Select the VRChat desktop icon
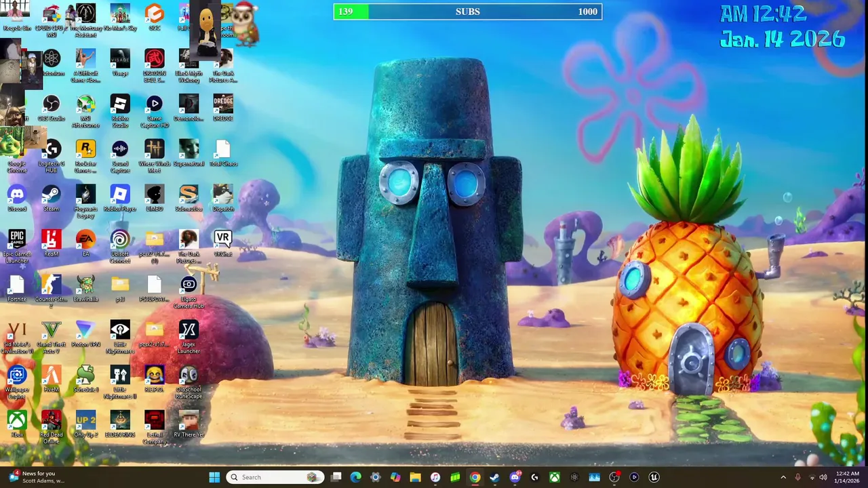This screenshot has height=488, width=868. tap(222, 243)
